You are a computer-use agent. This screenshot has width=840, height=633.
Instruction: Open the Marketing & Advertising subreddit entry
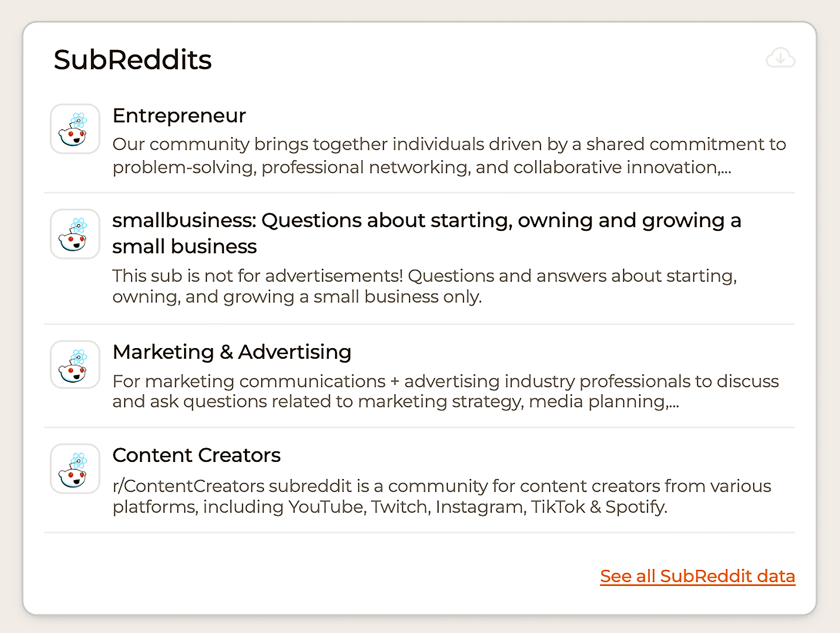[232, 352]
